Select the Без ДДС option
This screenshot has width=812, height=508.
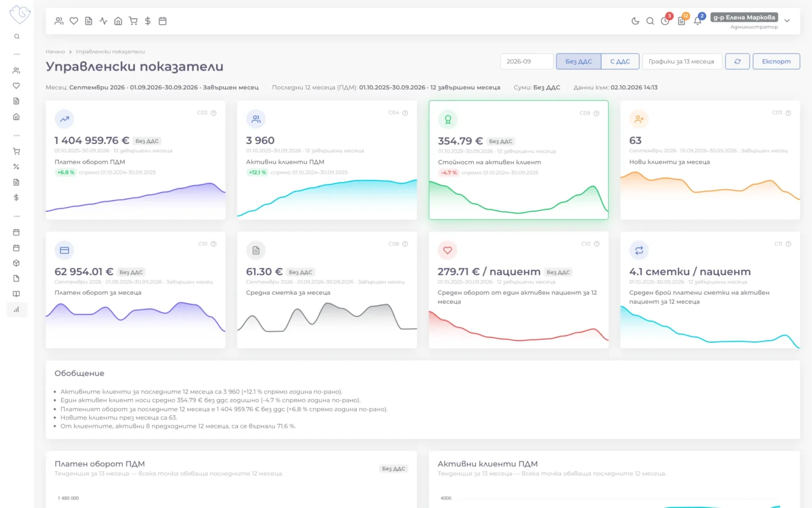578,61
